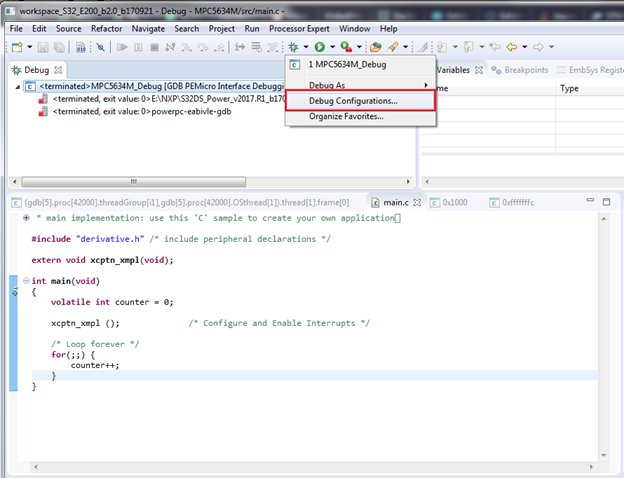Click the Save toolbar icon
Screen dimensions: 624x478
(43, 47)
